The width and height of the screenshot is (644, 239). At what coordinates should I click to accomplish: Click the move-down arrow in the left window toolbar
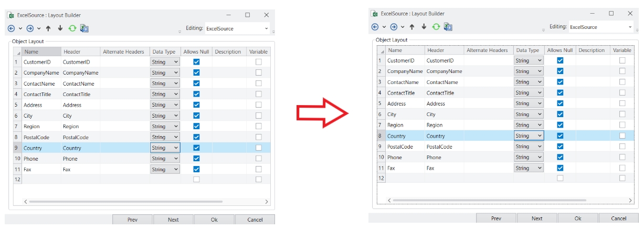[60, 28]
